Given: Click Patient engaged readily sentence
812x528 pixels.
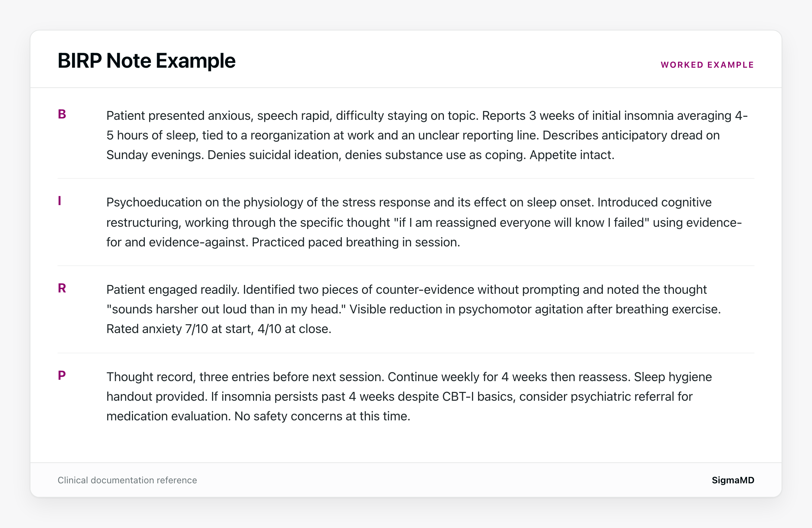Looking at the screenshot, I should (x=173, y=290).
